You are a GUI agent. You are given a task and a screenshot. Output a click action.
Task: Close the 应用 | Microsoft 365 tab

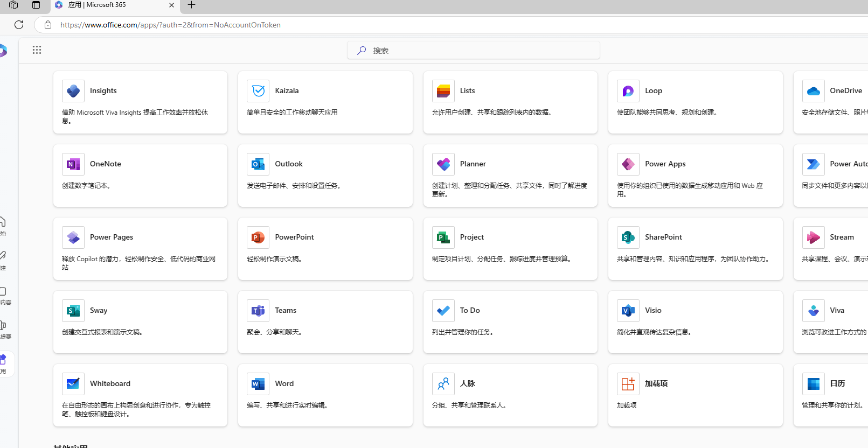tap(171, 5)
